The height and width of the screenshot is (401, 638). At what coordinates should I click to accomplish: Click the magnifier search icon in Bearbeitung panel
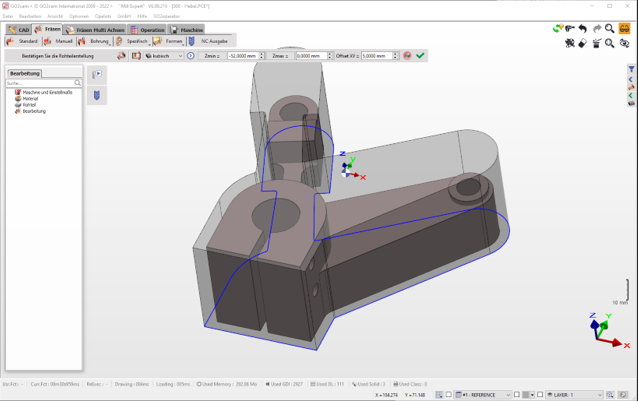pos(78,83)
